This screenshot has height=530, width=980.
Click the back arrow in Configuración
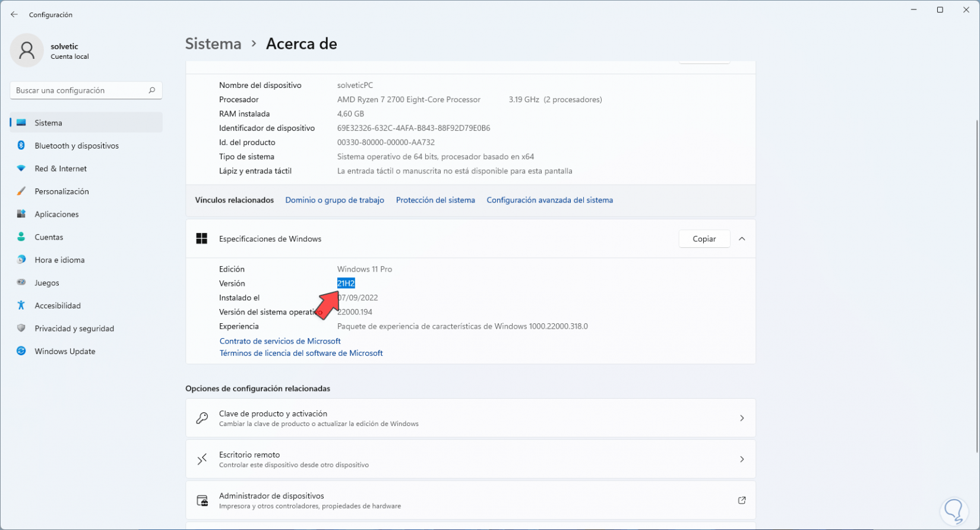click(14, 15)
